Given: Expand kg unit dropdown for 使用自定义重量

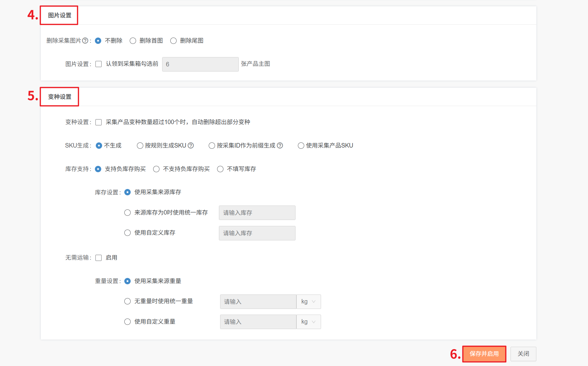Looking at the screenshot, I should tap(308, 322).
